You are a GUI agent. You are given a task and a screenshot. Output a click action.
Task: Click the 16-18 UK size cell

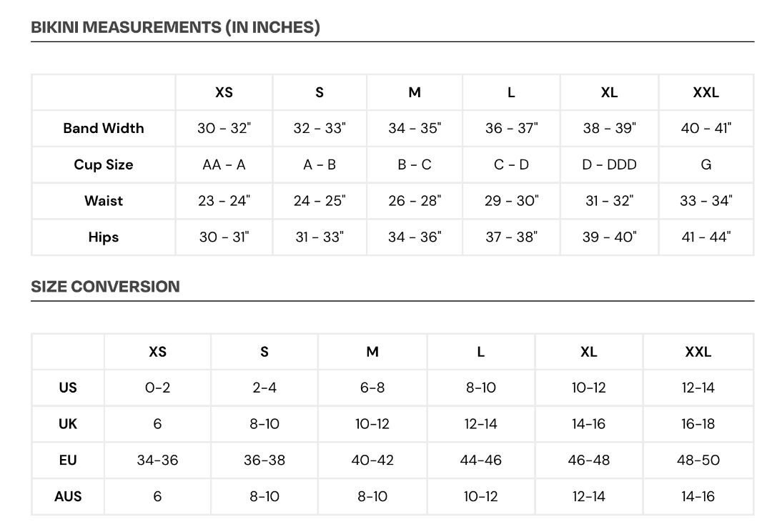(698, 424)
